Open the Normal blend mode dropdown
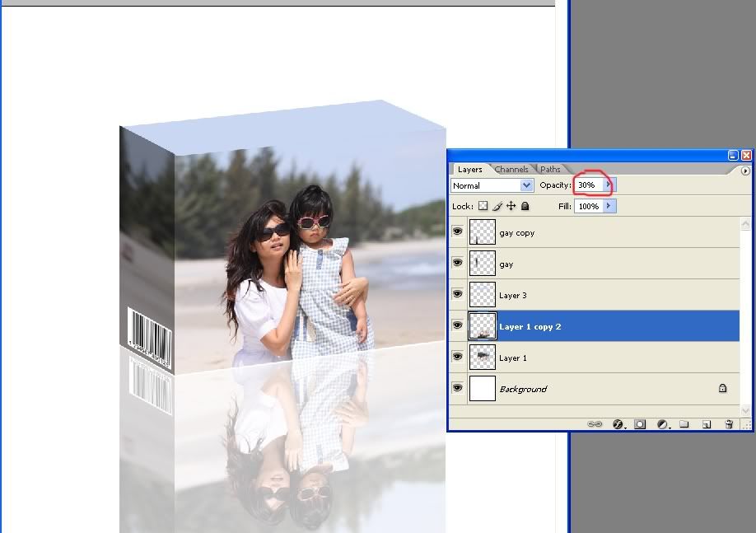Viewport: 756px width, 533px height. [492, 185]
